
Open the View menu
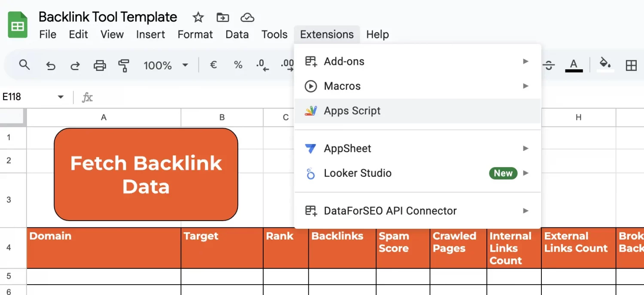tap(112, 34)
